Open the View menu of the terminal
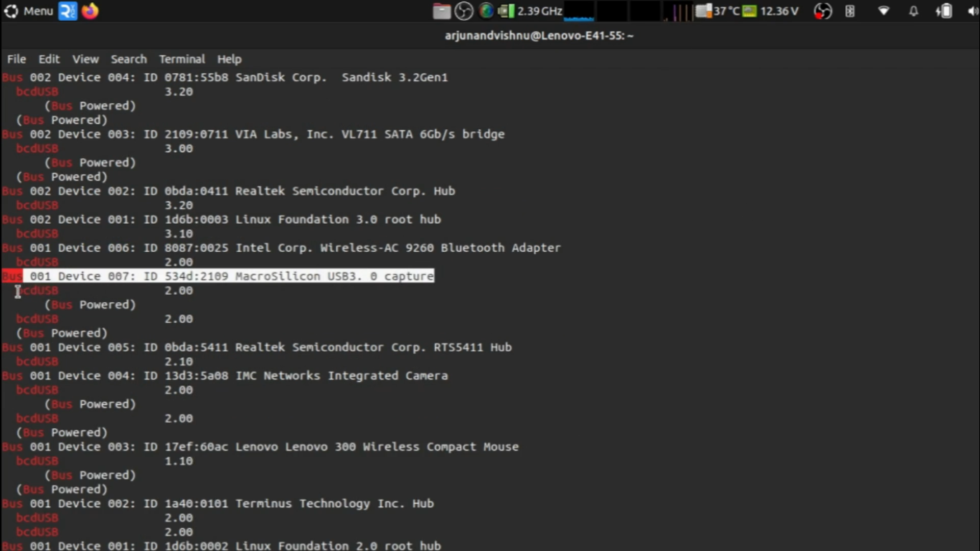 [x=85, y=59]
